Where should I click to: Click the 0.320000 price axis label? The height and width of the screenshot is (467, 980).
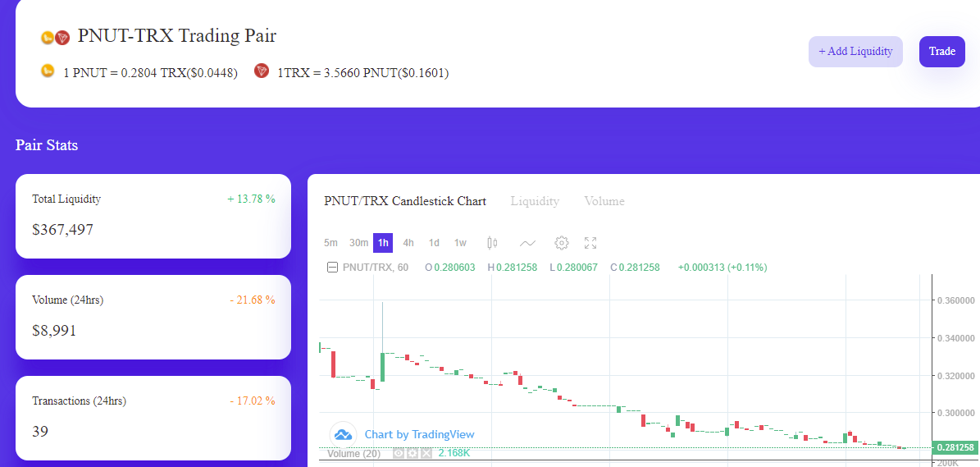(955, 376)
